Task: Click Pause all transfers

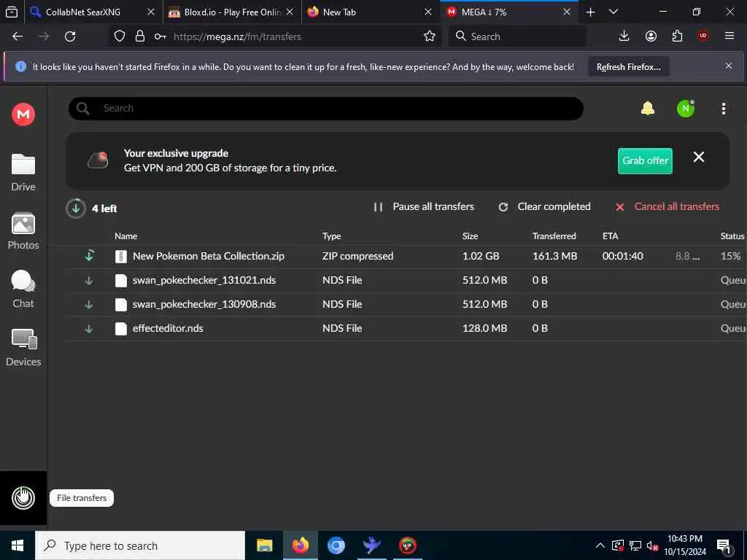Action: 424,206
